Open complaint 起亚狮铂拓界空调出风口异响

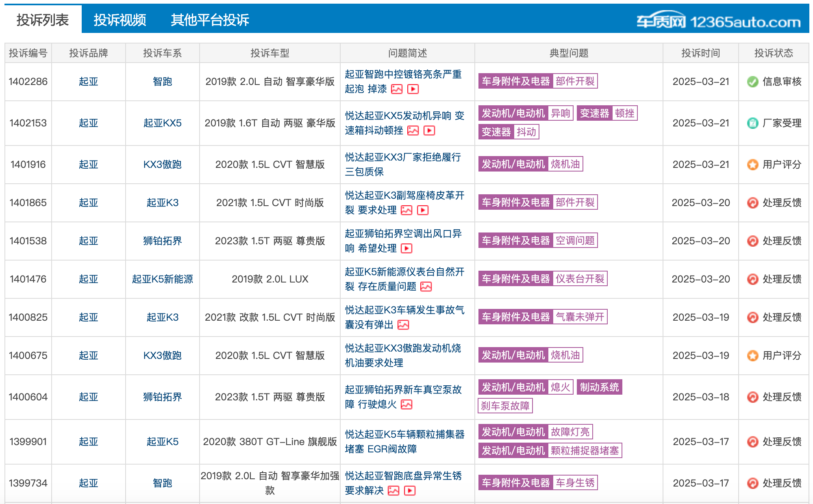[x=403, y=241]
